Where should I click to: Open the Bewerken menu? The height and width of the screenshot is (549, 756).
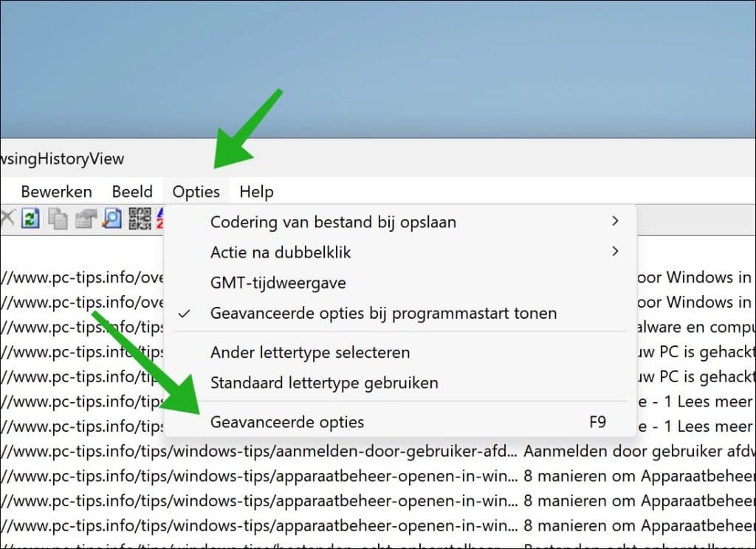coord(56,192)
